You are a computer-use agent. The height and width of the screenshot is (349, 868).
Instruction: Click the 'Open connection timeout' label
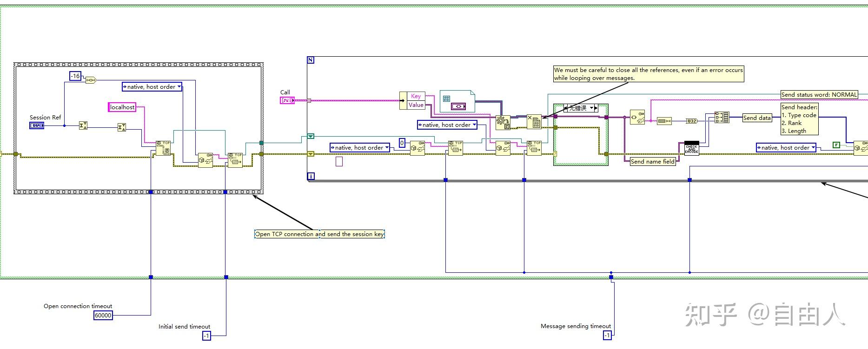pos(78,306)
